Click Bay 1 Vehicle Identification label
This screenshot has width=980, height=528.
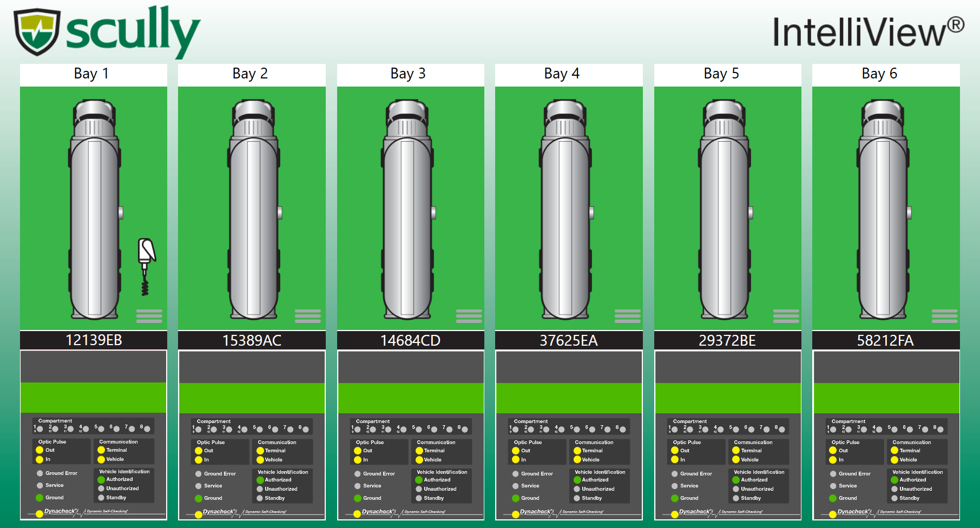(124, 472)
